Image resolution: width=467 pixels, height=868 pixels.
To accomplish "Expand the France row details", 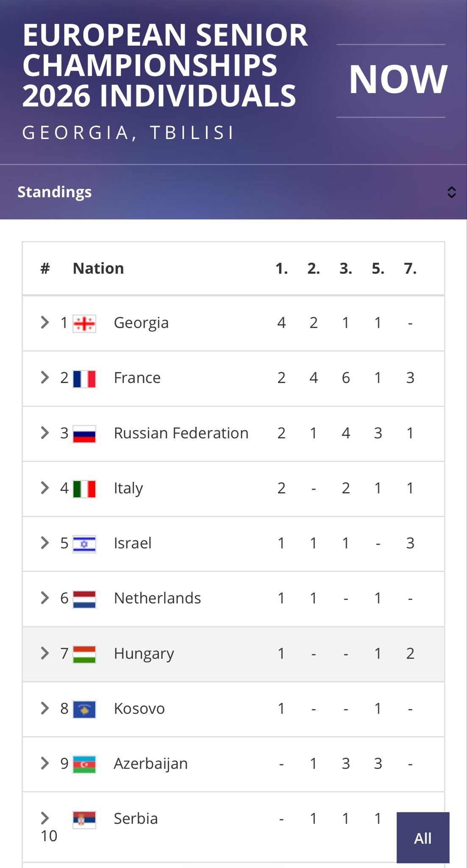I will pyautogui.click(x=45, y=377).
